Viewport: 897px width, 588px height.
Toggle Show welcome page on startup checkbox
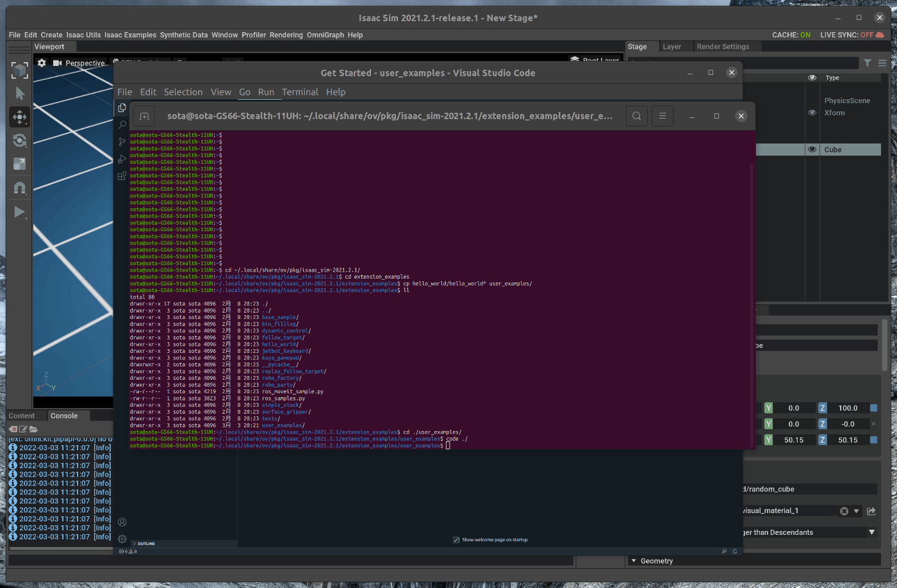456,540
